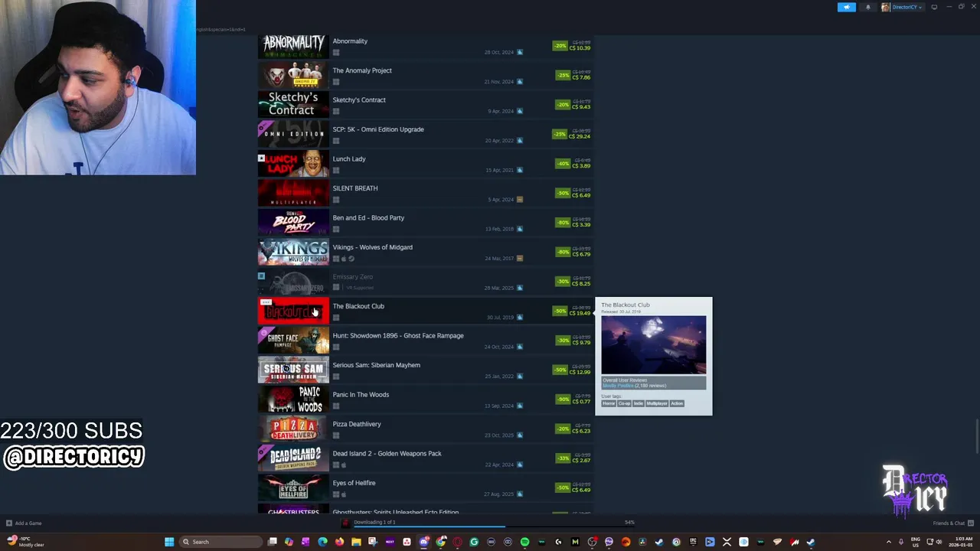Click Panic In The Woods capsule image

click(x=293, y=399)
